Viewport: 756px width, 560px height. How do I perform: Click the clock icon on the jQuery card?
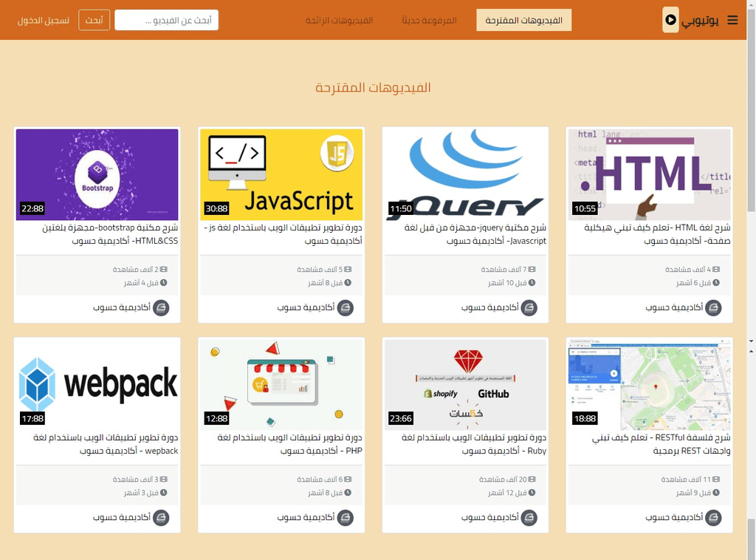[x=532, y=283]
